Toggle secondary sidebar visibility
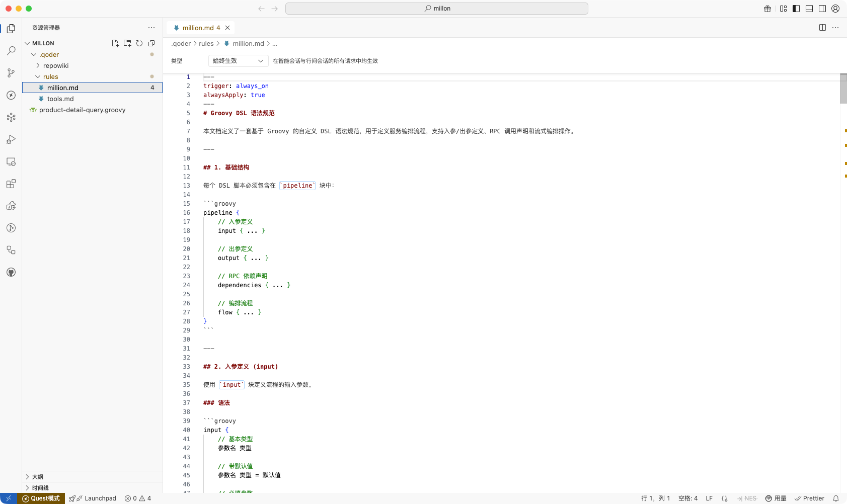Viewport: 847px width, 504px height. point(822,9)
